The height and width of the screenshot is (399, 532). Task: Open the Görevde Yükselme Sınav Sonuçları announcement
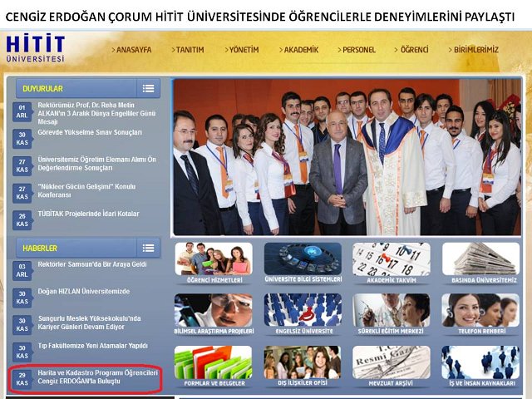pyautogui.click(x=90, y=133)
